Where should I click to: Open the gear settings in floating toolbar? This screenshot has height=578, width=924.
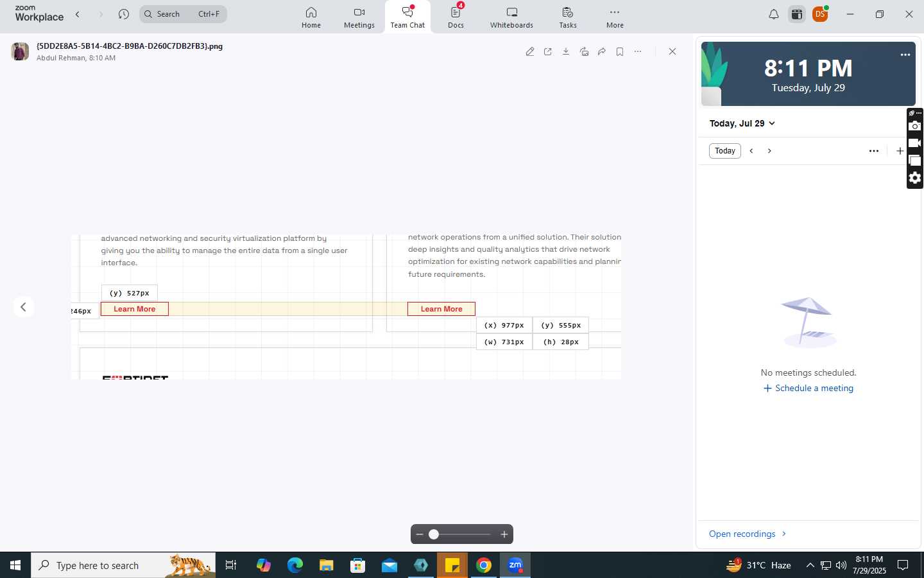pyautogui.click(x=915, y=178)
